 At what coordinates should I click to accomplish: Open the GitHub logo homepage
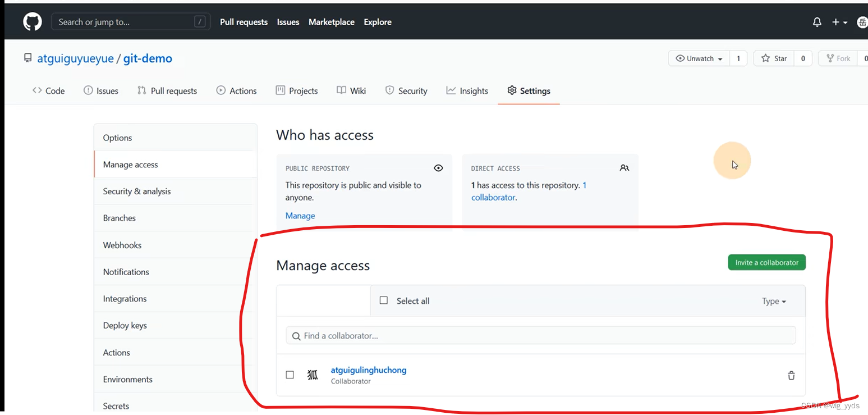coord(33,22)
